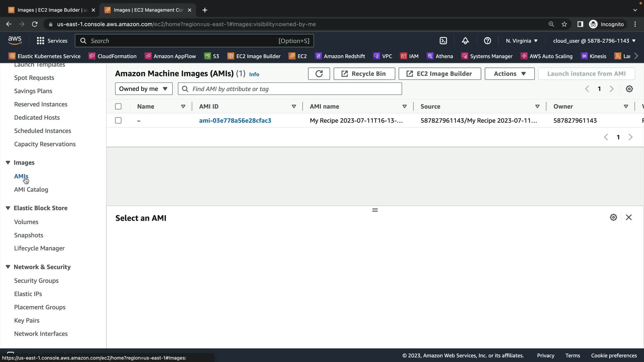Click the AWS logo home icon
This screenshot has width=644, height=362.
click(x=15, y=40)
